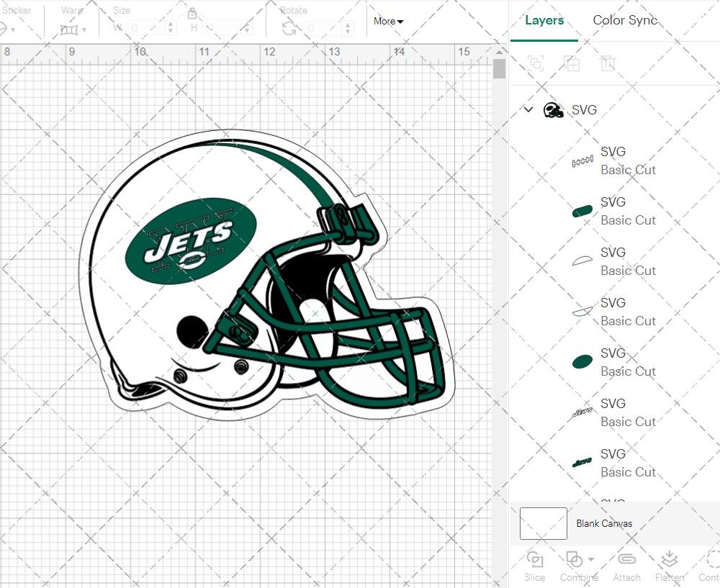This screenshot has height=588, width=720.
Task: Click the Height stepper arrows
Action: click(247, 28)
